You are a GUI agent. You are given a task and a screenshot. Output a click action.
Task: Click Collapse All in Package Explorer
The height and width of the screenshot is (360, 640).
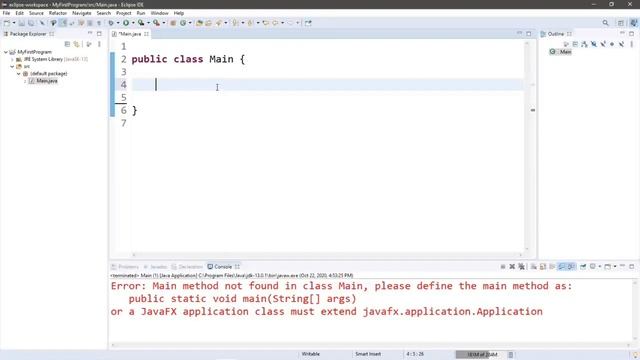click(67, 44)
